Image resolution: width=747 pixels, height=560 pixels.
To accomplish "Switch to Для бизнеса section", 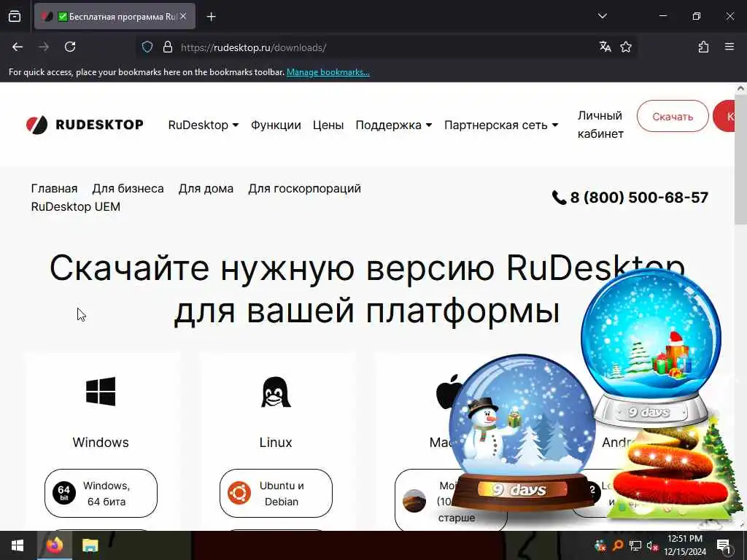I will 128,189.
